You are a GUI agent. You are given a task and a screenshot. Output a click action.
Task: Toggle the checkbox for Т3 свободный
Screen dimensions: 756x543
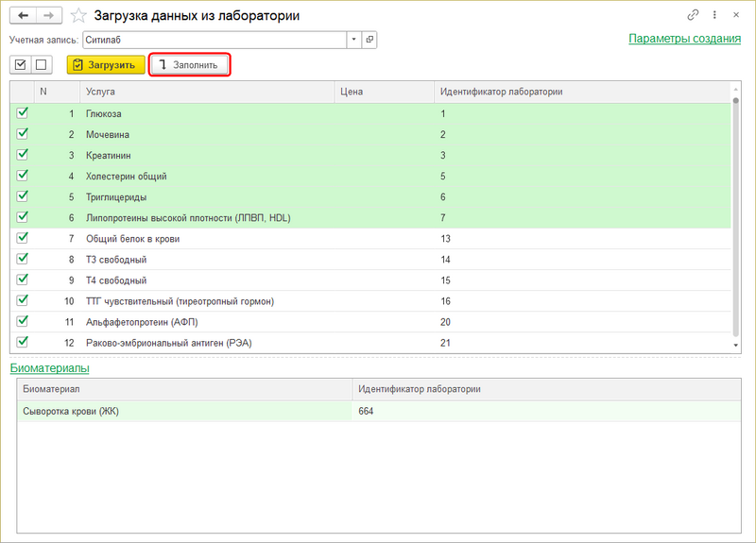(x=23, y=259)
